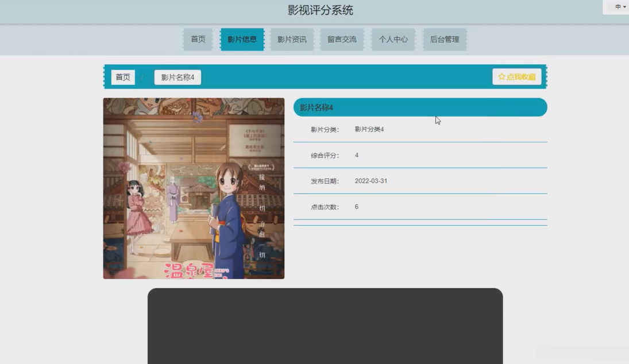Open the input language dropdown 中
629x364 pixels.
tap(620, 7)
